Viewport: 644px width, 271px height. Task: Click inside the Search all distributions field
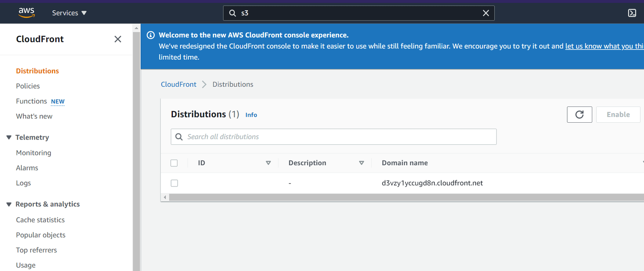pos(330,137)
